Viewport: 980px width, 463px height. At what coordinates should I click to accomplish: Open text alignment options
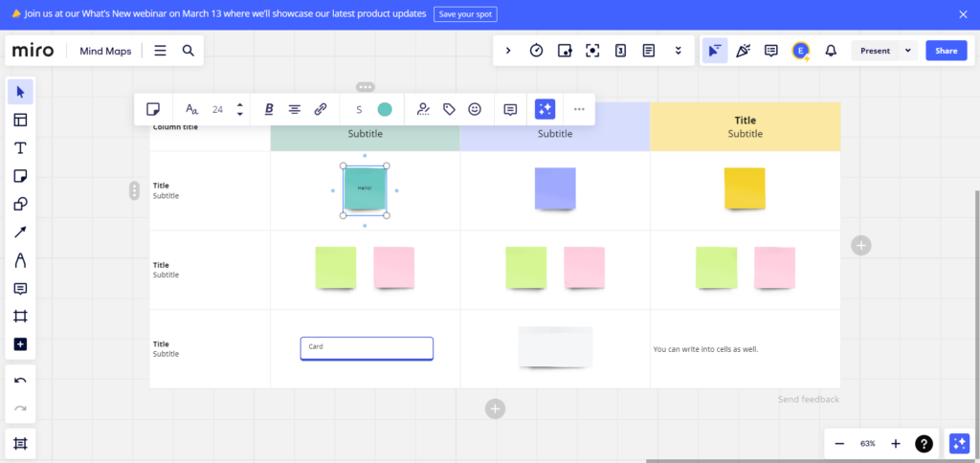point(295,109)
